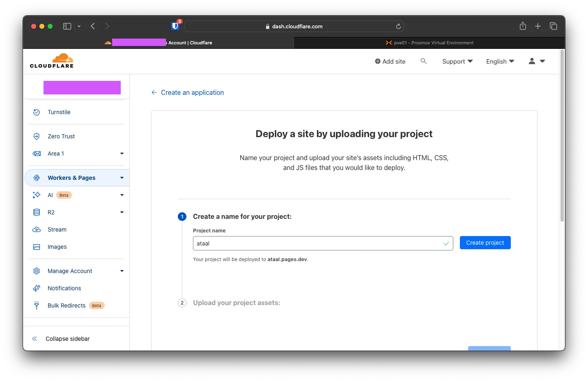Image resolution: width=588 pixels, height=381 pixels.
Task: Click Add site in header
Action: click(390, 61)
